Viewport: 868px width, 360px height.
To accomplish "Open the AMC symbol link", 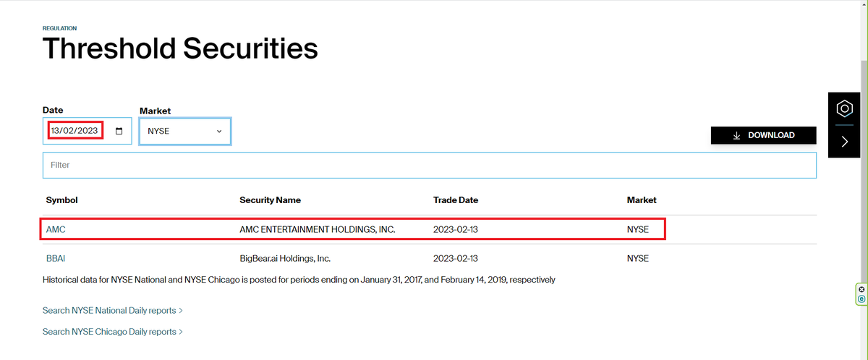I will coord(56,229).
